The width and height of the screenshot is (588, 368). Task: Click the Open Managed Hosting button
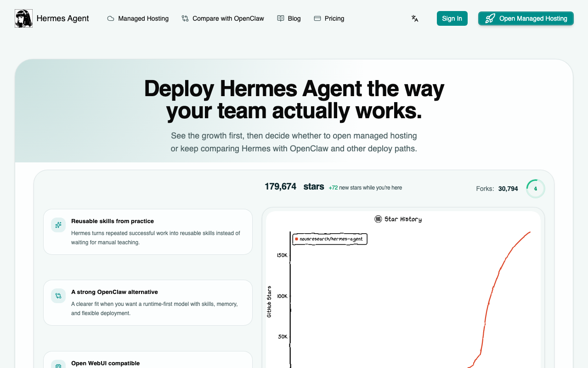click(x=526, y=18)
